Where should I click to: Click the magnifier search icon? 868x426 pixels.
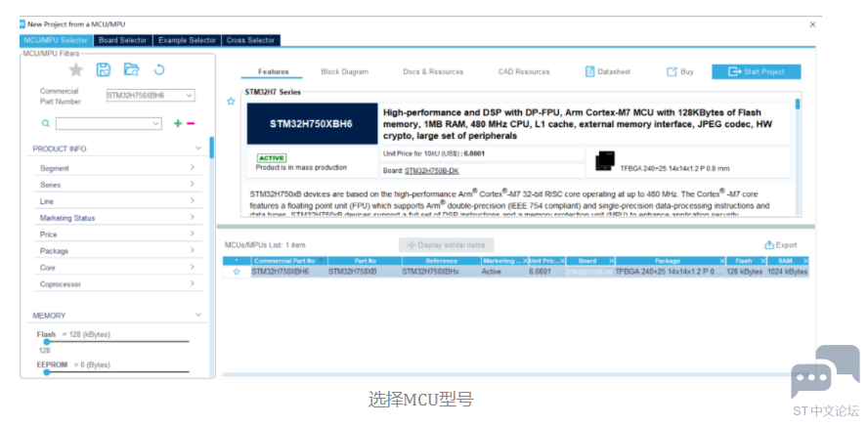coord(46,123)
